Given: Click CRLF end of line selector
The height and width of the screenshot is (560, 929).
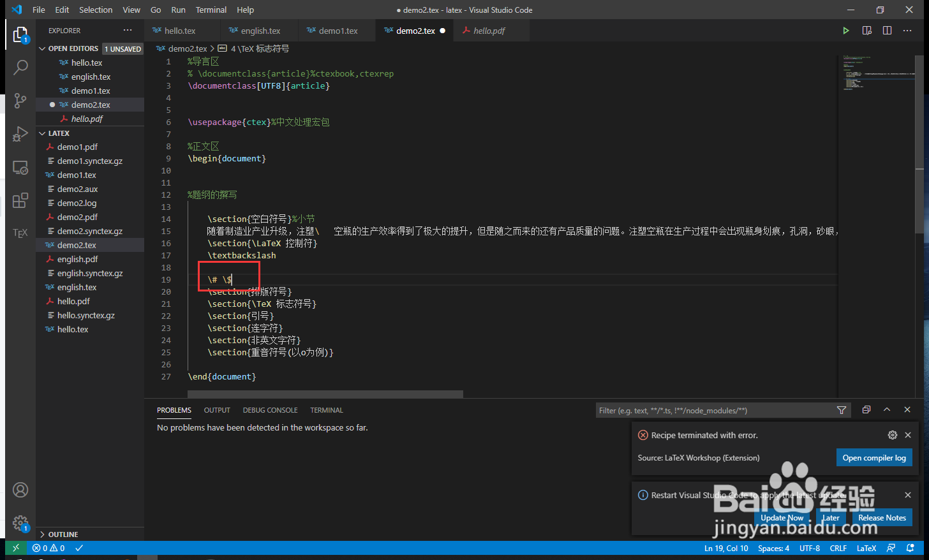Looking at the screenshot, I should coord(838,548).
